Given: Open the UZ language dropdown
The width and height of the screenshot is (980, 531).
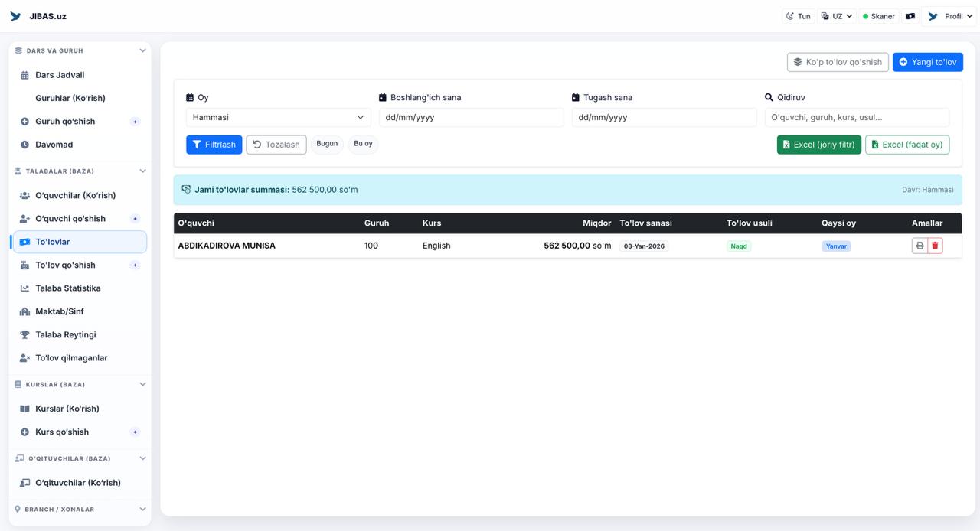Looking at the screenshot, I should pos(836,16).
